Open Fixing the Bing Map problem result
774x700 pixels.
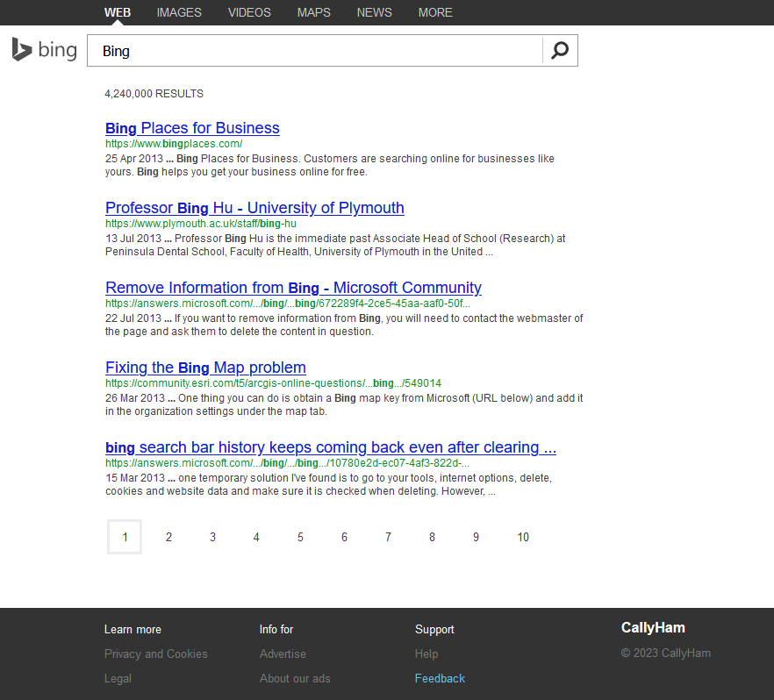coord(205,368)
